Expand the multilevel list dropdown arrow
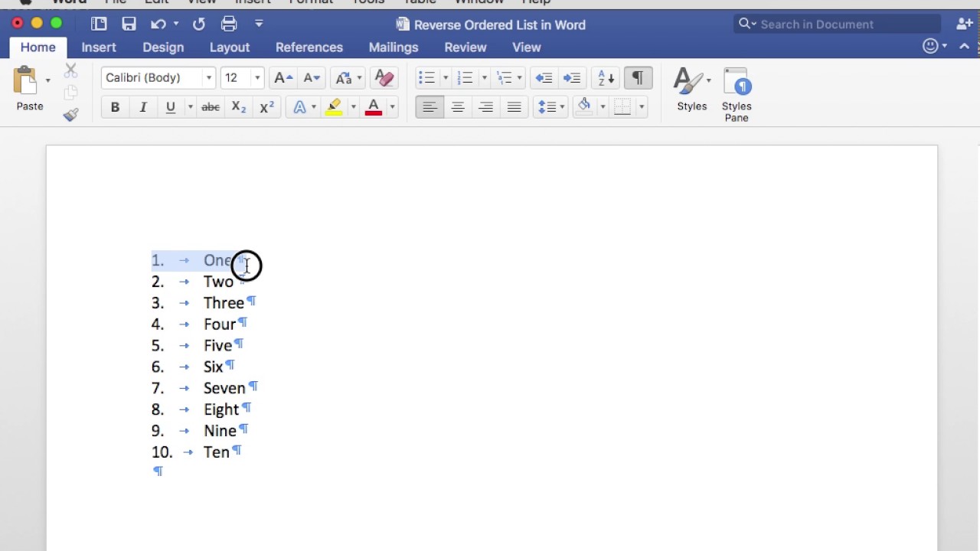This screenshot has height=551, width=980. (520, 78)
